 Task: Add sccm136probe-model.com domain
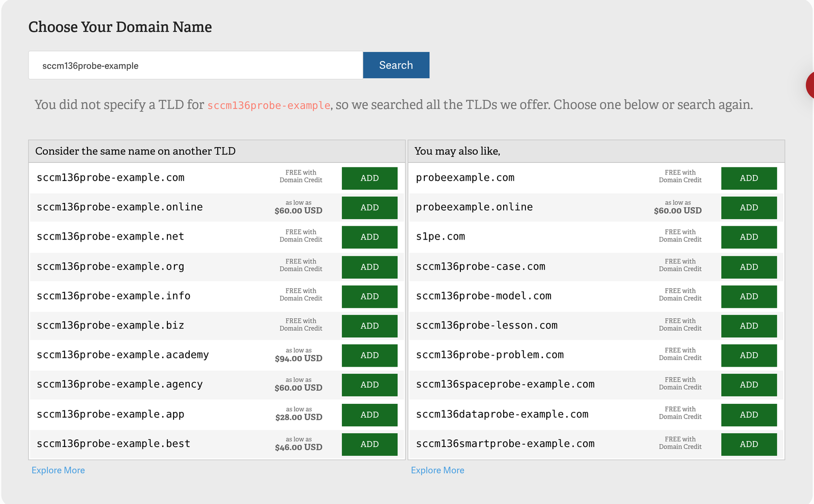[x=749, y=297]
